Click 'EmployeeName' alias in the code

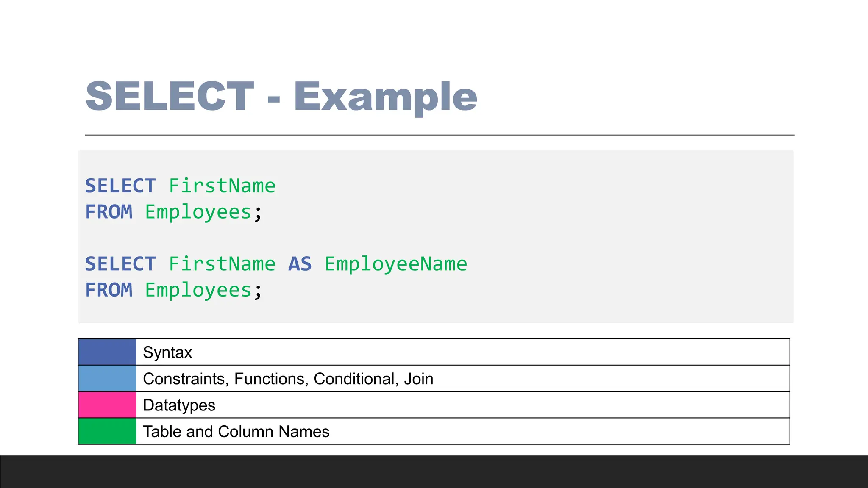pyautogui.click(x=396, y=264)
